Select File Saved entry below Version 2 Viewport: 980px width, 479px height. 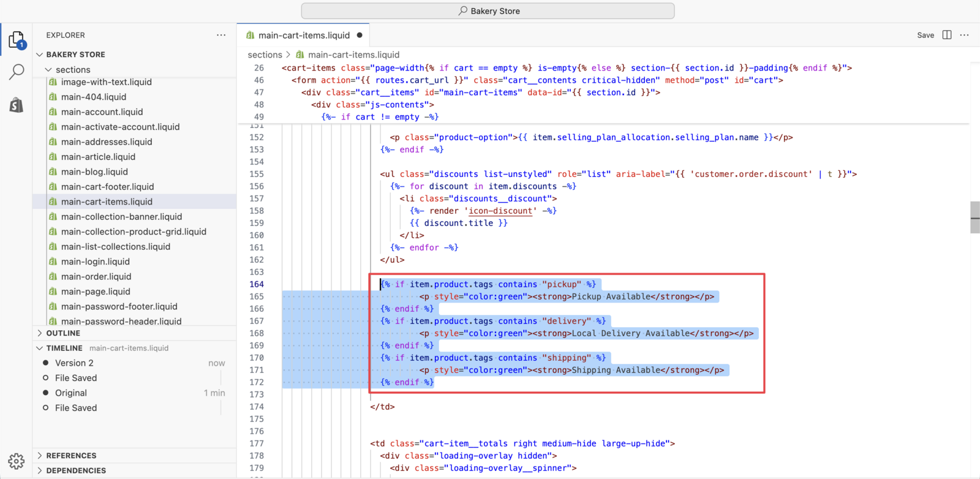[134, 378]
